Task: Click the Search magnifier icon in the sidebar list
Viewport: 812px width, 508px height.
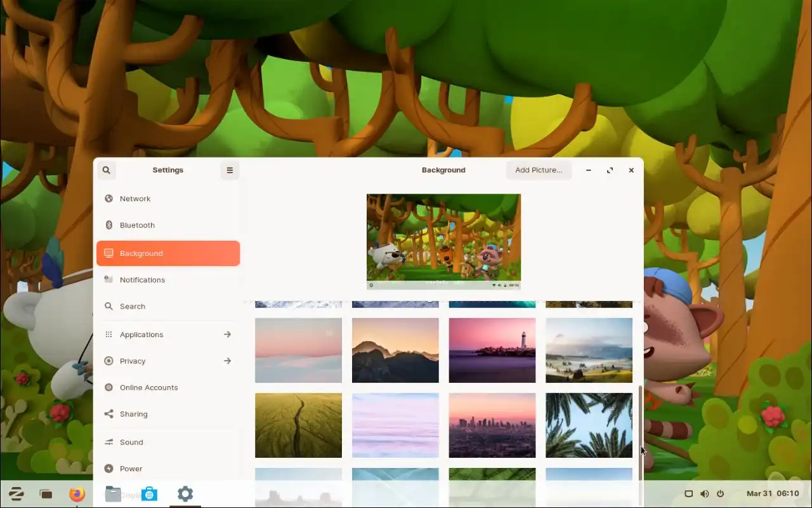Action: tap(108, 307)
